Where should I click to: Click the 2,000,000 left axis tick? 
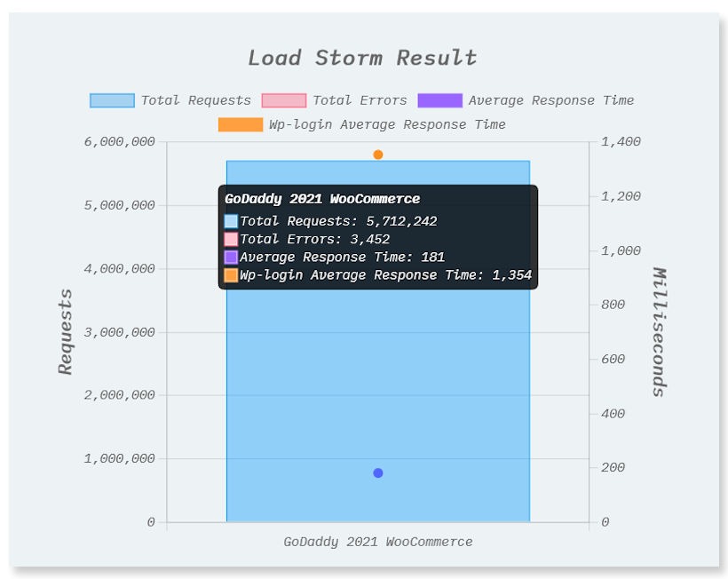point(119,395)
